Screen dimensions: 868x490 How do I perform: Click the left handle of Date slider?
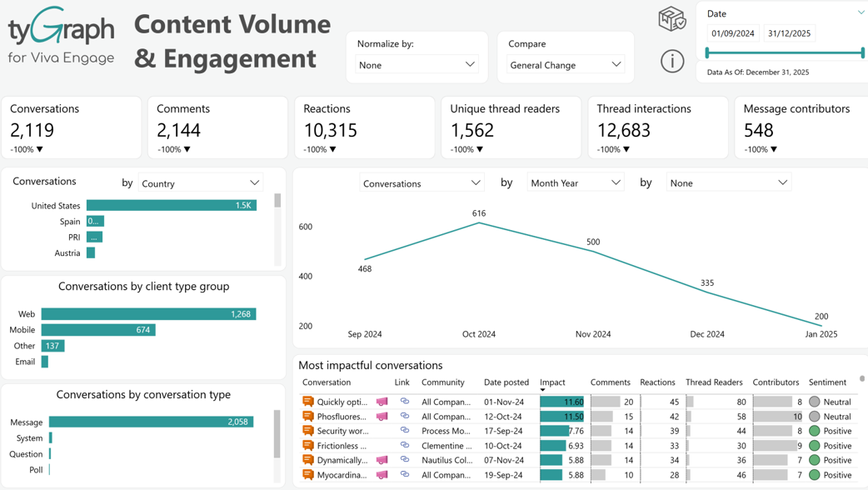(707, 52)
